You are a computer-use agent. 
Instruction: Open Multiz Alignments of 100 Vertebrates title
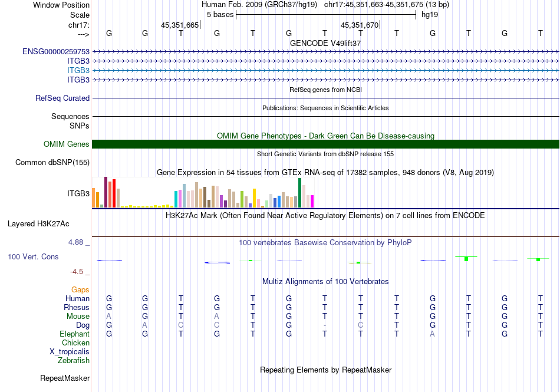325,282
